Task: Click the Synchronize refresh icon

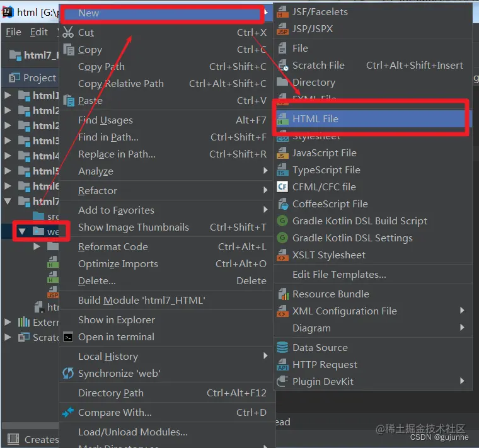Action: (x=68, y=373)
